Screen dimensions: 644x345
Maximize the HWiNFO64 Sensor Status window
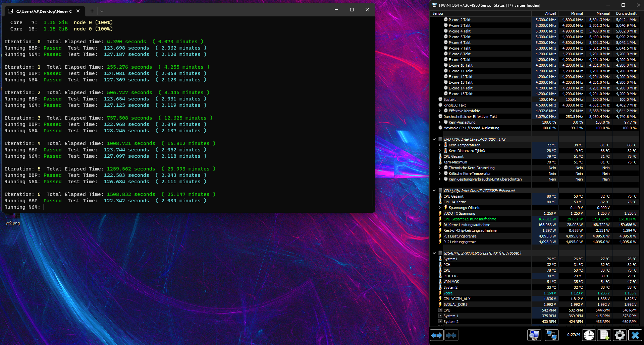pyautogui.click(x=623, y=5)
